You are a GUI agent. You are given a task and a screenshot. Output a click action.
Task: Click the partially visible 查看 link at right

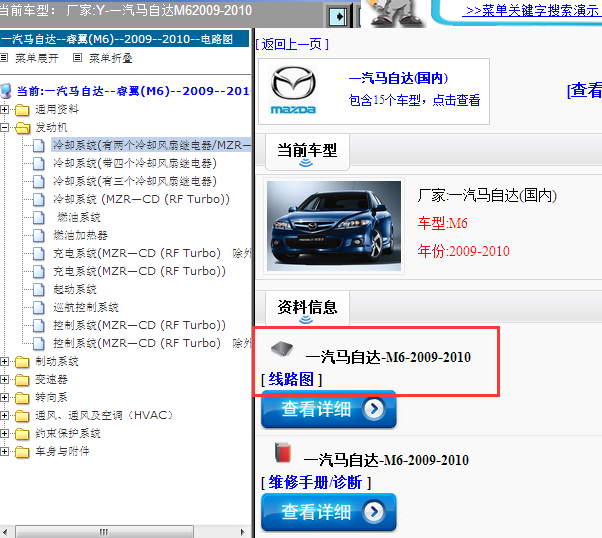click(x=584, y=91)
